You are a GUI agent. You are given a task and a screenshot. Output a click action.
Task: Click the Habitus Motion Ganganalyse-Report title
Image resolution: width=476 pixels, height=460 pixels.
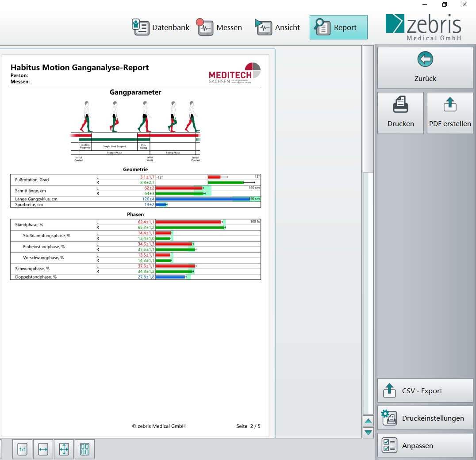click(x=80, y=67)
